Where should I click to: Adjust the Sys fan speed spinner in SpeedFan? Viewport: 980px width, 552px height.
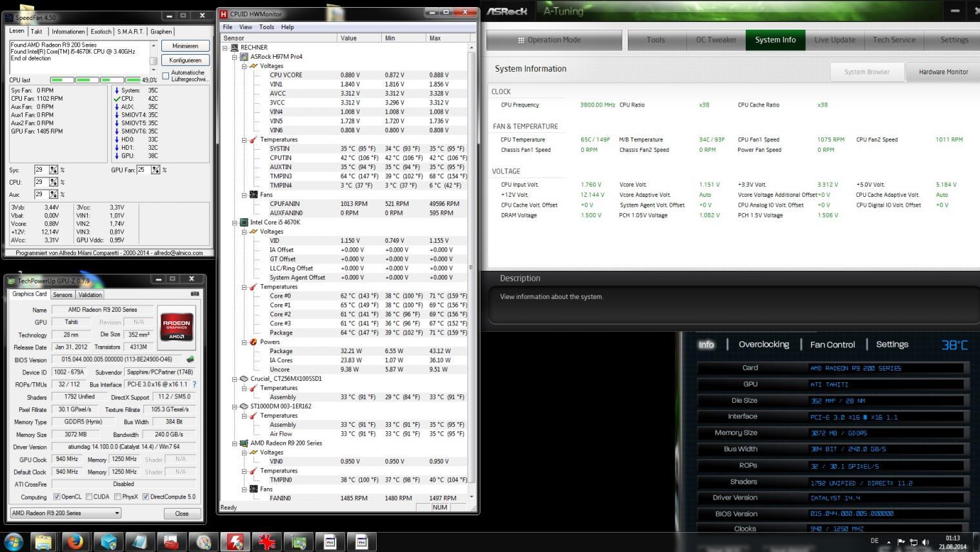pos(54,170)
